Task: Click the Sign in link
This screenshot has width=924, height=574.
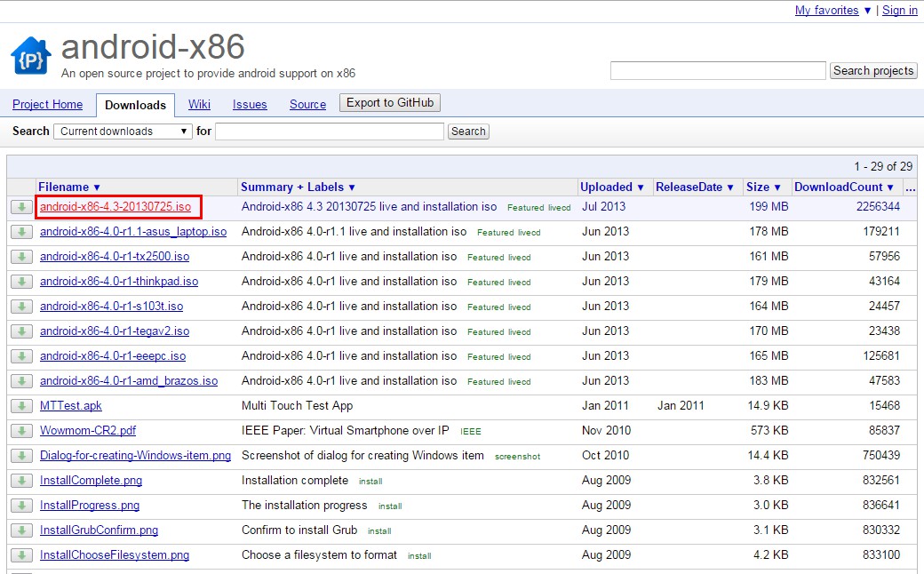Action: point(900,11)
